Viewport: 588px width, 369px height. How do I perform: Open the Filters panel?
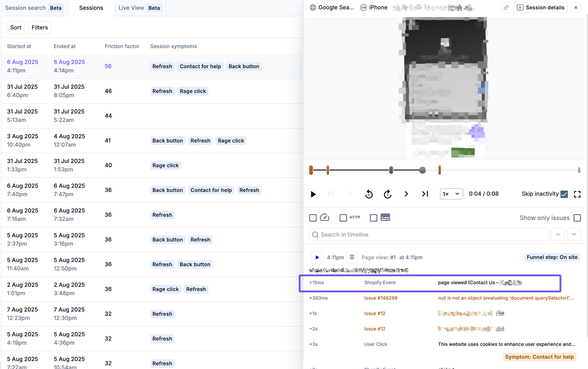[39, 27]
